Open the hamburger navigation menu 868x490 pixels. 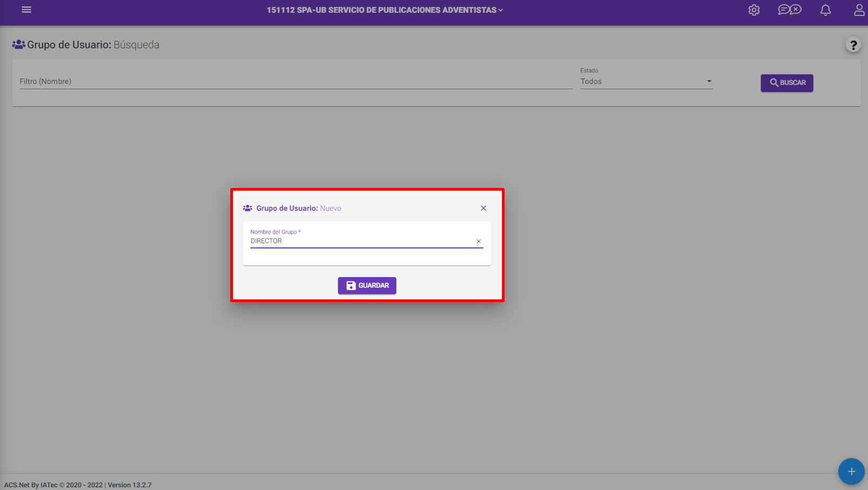pyautogui.click(x=27, y=10)
